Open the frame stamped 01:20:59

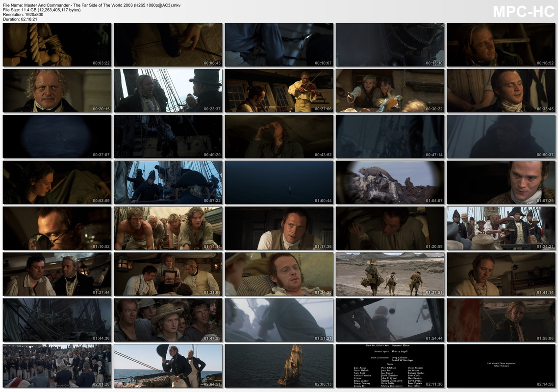click(390, 228)
